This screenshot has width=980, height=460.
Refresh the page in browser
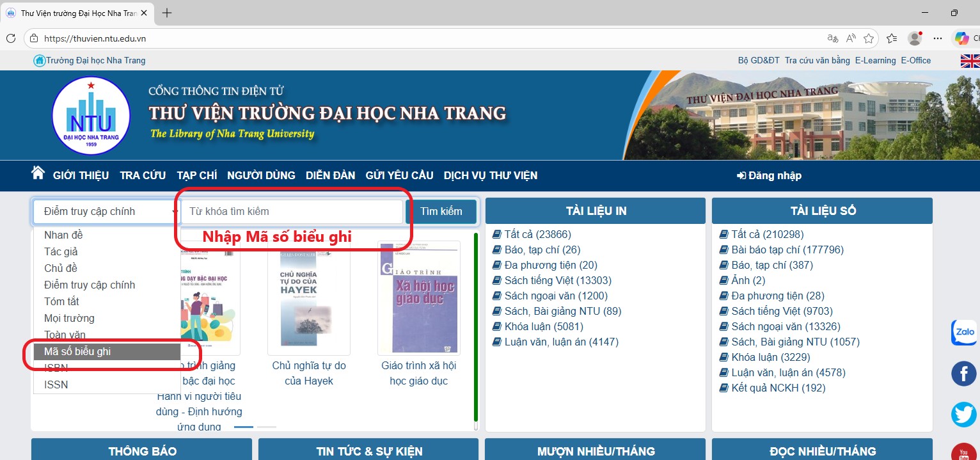pos(11,38)
